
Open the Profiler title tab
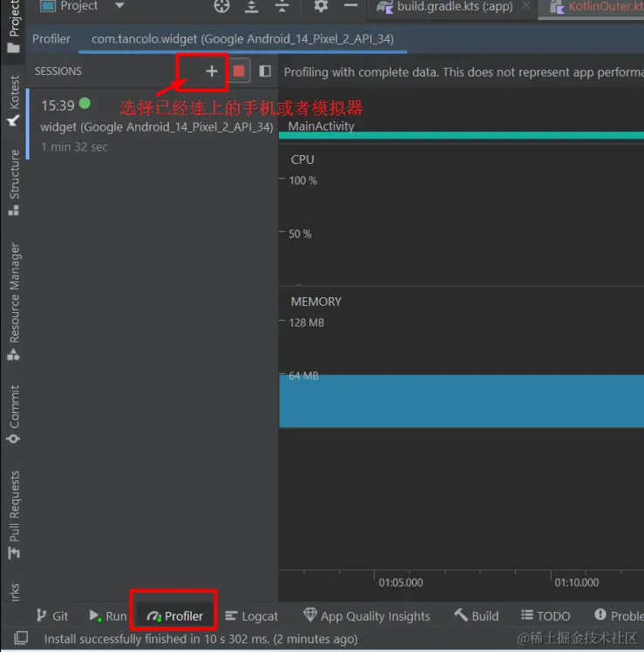pos(51,39)
